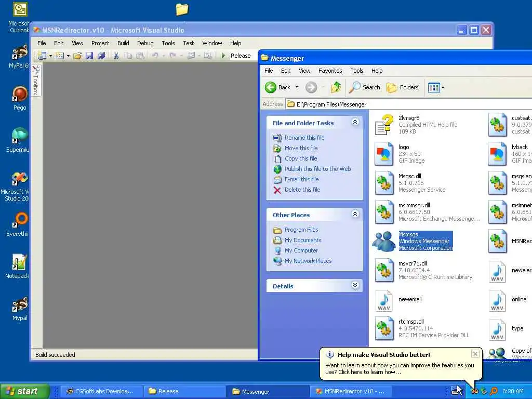The width and height of the screenshot is (532, 399).
Task: Select Msgsc.dll file icon
Action: point(384,183)
